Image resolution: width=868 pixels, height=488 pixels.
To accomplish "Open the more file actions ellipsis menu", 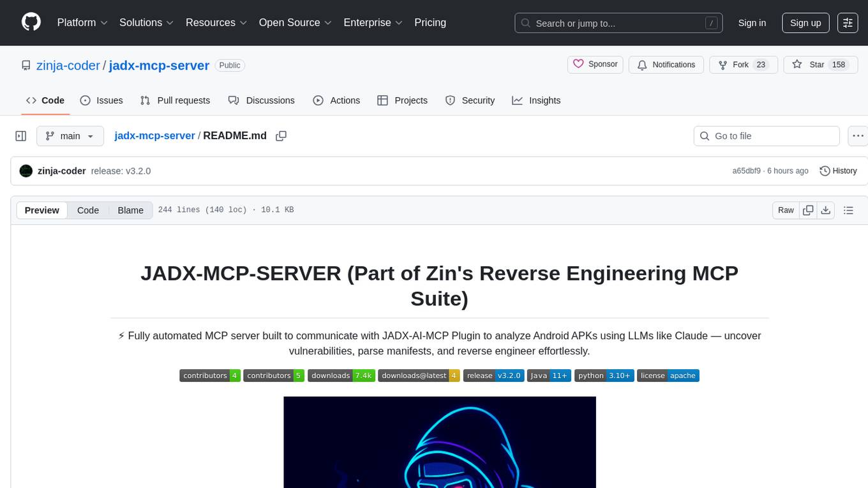I will point(858,136).
